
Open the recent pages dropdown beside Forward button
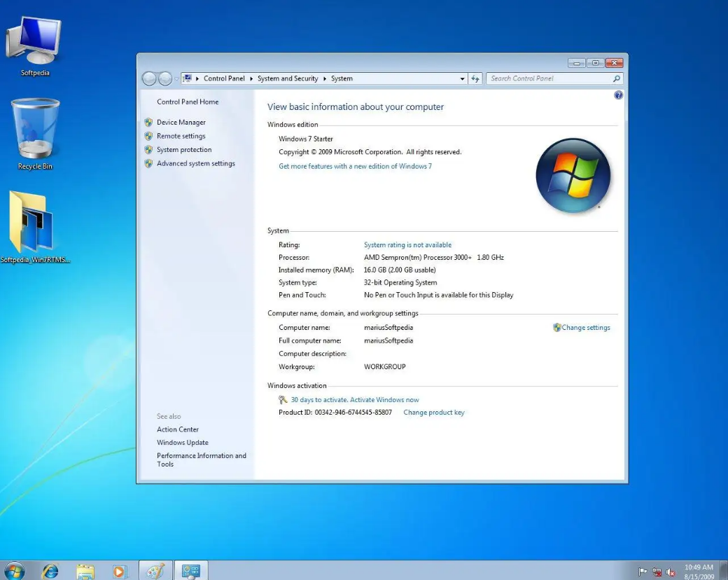176,78
